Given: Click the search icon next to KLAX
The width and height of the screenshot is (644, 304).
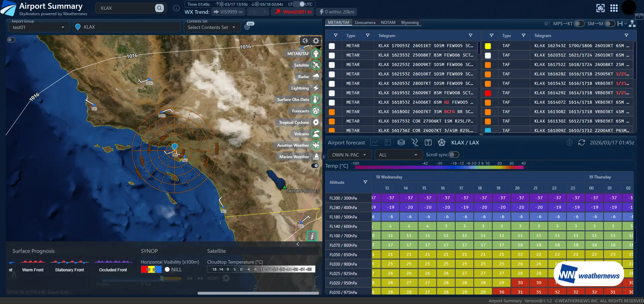Looking at the screenshot, I should coord(159,8).
